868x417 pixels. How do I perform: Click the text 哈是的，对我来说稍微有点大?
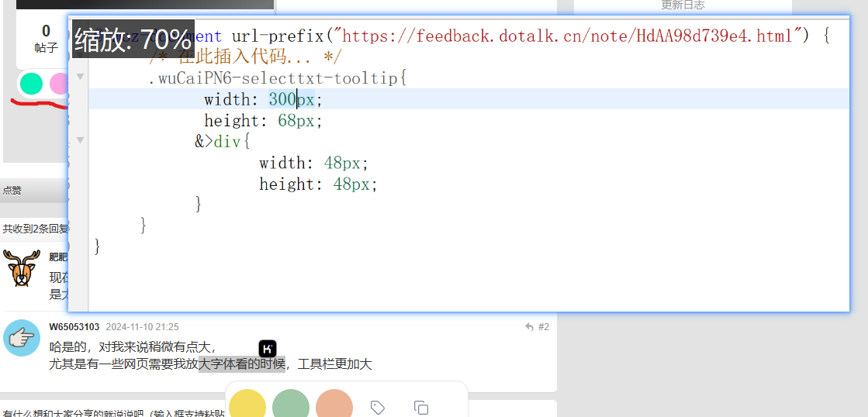pyautogui.click(x=133, y=346)
